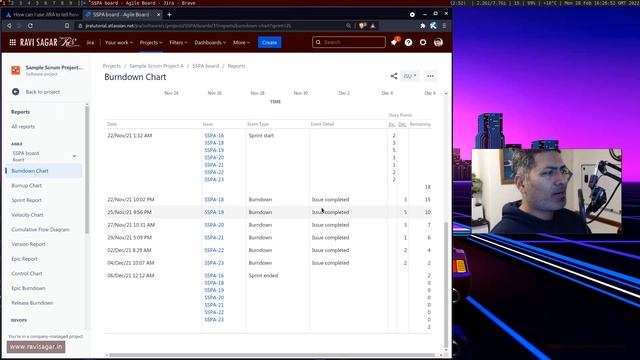This screenshot has height=360, width=640.
Task: Open SSPA-16 link under Sprint ended
Action: coord(214,276)
